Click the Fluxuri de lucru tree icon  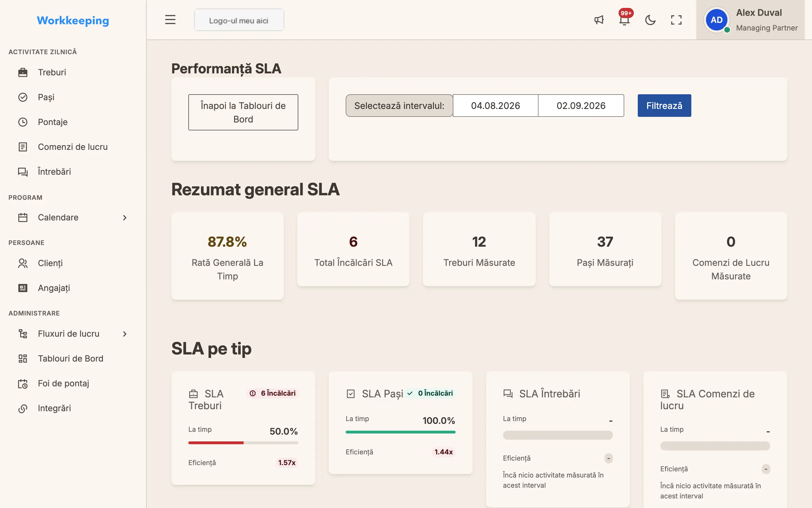click(x=23, y=334)
